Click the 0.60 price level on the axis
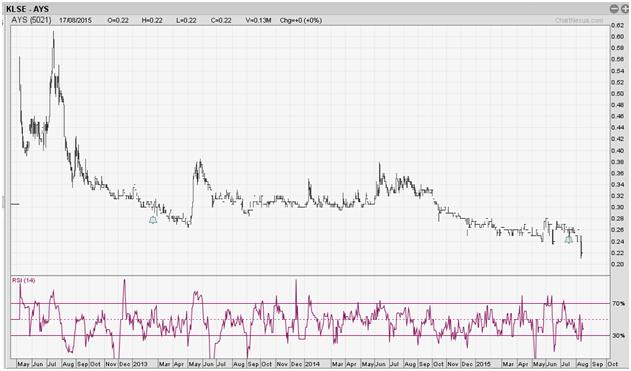Image resolution: width=631 pixels, height=371 pixels. (617, 37)
